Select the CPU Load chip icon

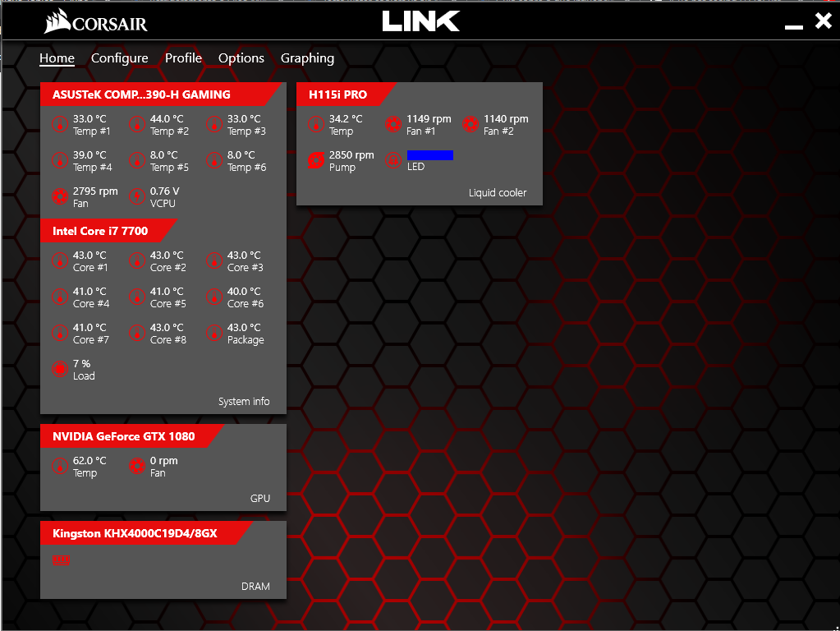[59, 369]
